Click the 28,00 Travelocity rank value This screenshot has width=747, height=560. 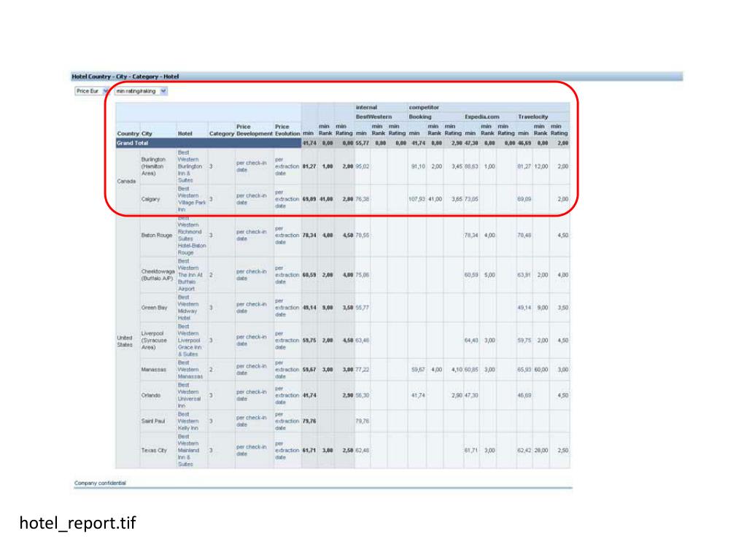pos(541,450)
